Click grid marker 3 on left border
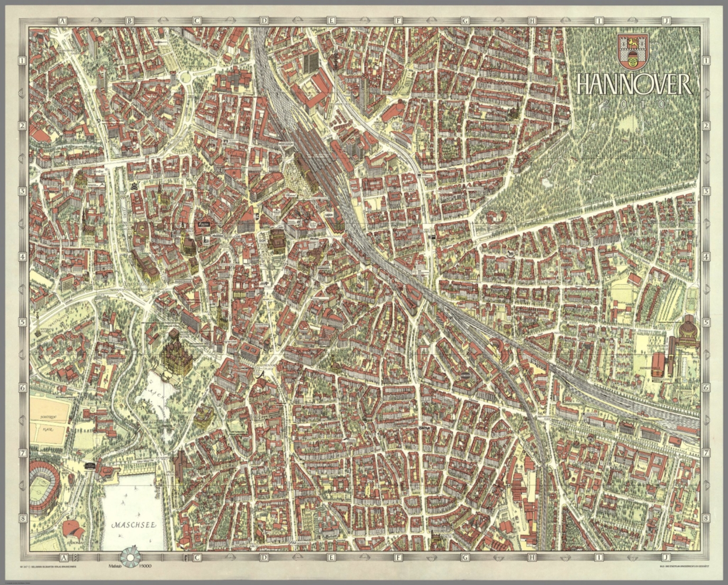The width and height of the screenshot is (728, 585). pos(22,191)
